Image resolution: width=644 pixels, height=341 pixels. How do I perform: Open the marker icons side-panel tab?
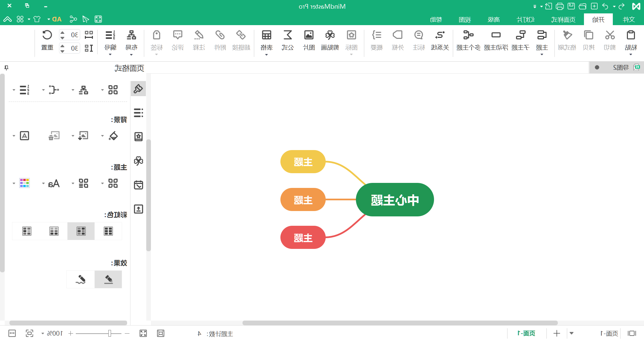click(x=139, y=137)
